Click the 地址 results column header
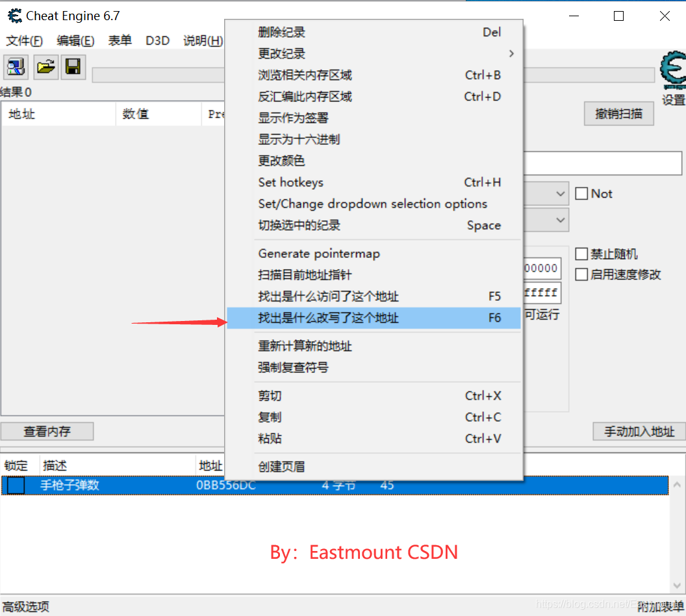Screen dimensions: 686x616 (59, 114)
